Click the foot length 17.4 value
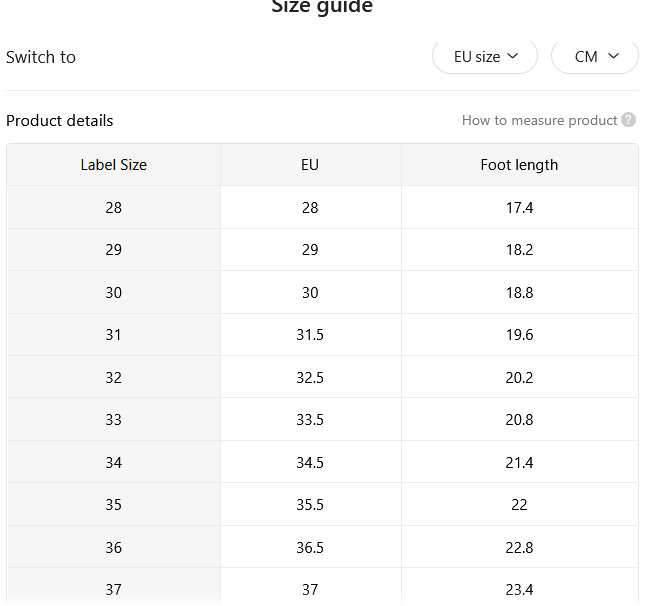 (x=519, y=208)
